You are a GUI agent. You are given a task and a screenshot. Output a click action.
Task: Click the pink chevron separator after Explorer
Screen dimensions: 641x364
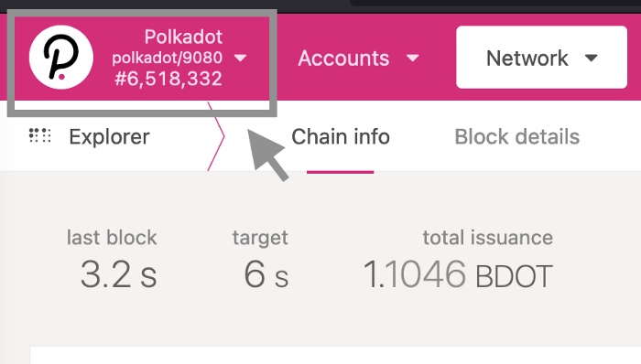[216, 136]
